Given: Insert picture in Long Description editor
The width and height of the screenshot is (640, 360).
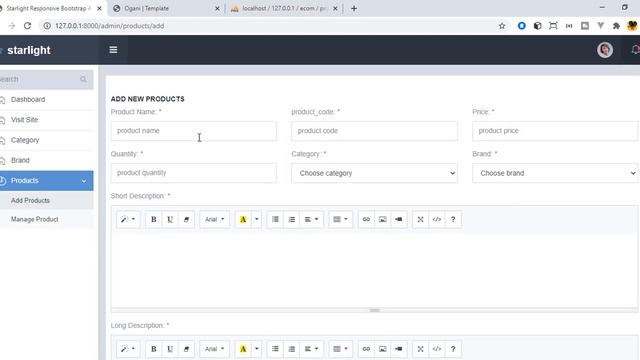Looking at the screenshot, I should (x=382, y=349).
